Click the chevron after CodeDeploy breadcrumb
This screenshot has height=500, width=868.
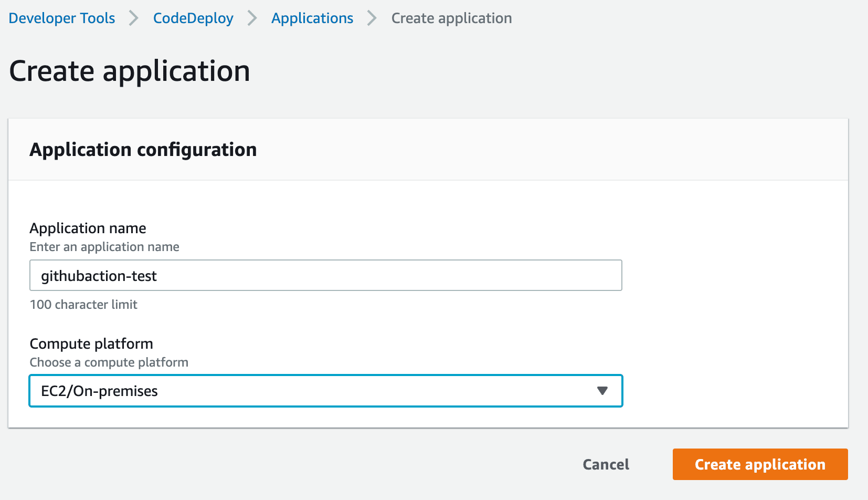coord(252,18)
